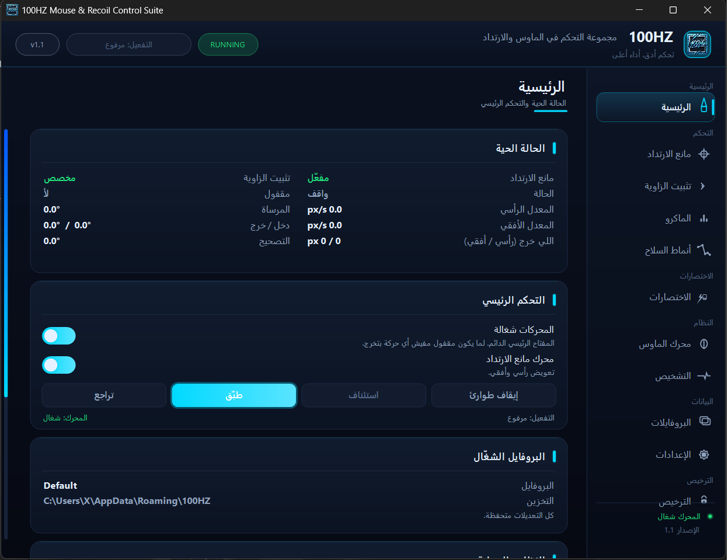Click the الإصدار 1.1 version text
Screen dimensions: 728x560
point(681,530)
